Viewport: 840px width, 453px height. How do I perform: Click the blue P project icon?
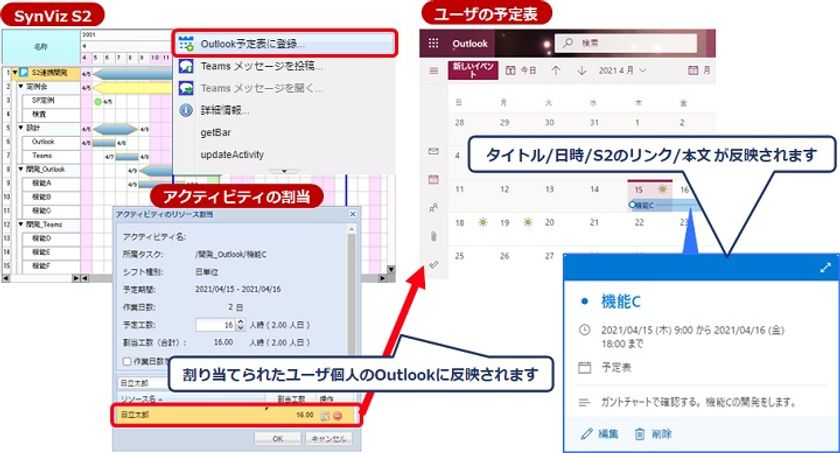(x=24, y=72)
